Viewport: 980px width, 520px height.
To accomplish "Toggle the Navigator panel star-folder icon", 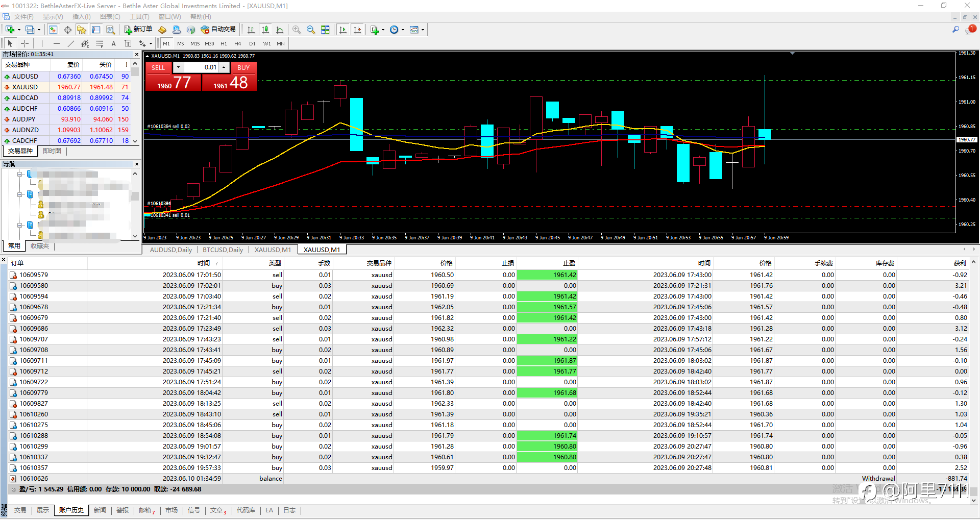I will 82,30.
